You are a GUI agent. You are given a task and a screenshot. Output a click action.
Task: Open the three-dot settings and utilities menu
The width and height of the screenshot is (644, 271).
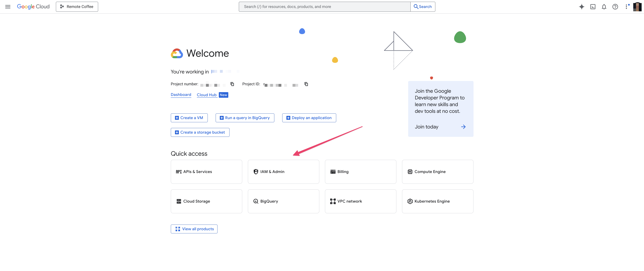[x=626, y=7]
